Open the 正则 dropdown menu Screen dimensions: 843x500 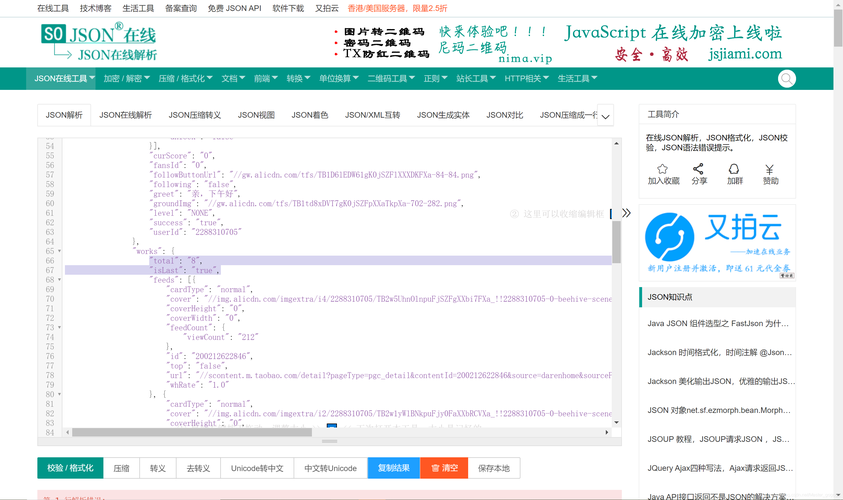pyautogui.click(x=435, y=78)
